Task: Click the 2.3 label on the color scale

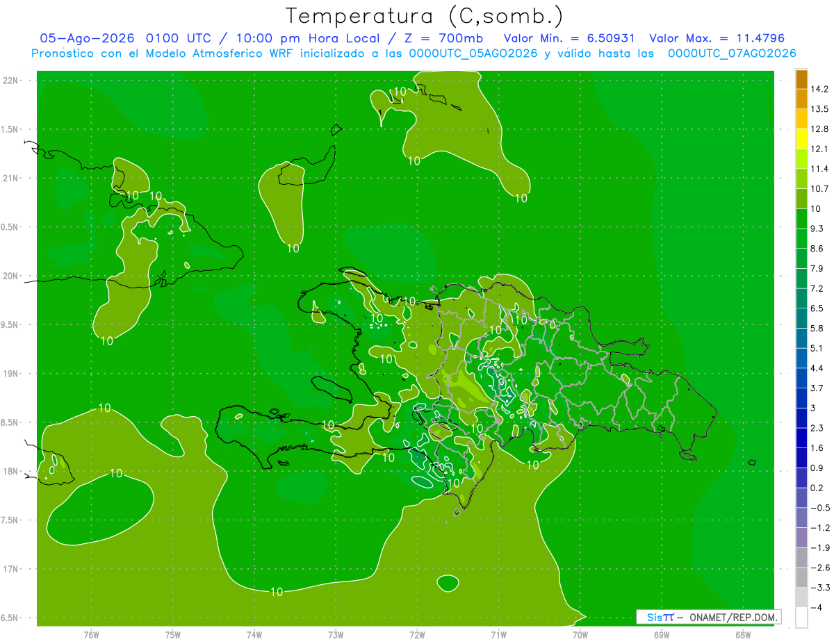Action: (817, 428)
